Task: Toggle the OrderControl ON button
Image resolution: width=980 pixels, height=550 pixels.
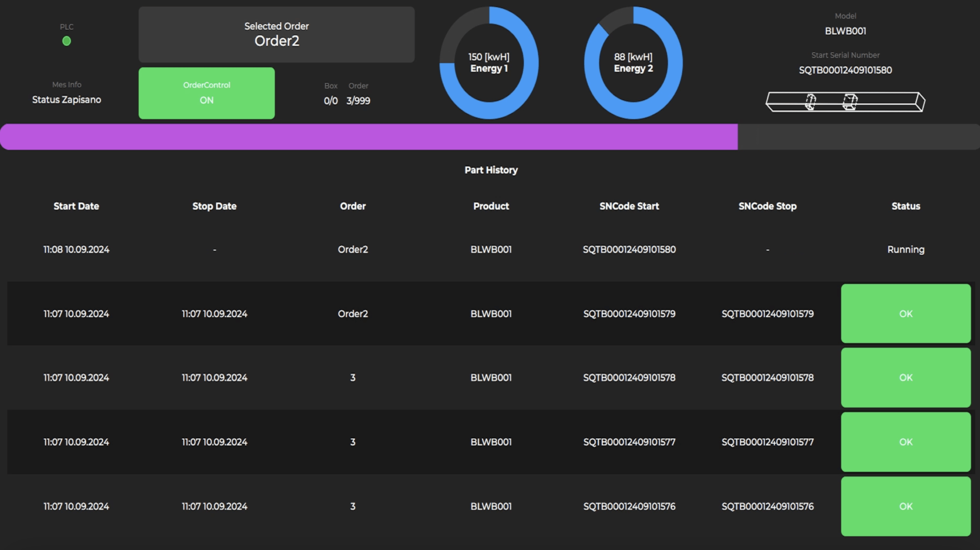Action: [x=207, y=93]
